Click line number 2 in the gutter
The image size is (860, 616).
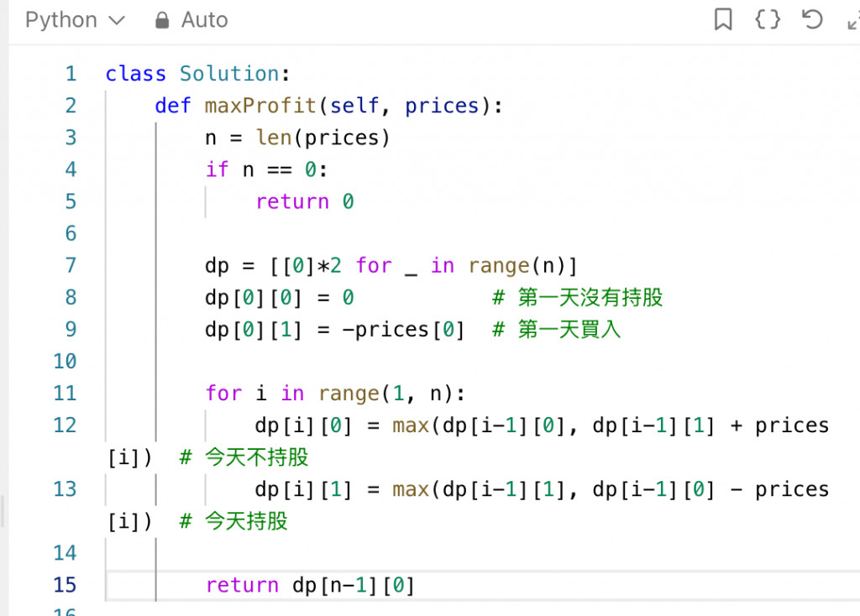point(71,105)
